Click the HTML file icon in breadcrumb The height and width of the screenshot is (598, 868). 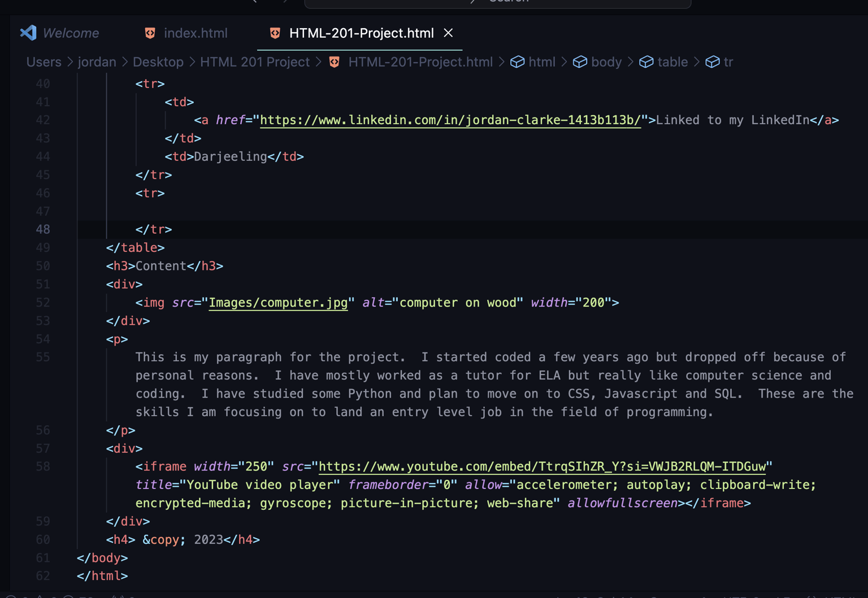point(335,62)
